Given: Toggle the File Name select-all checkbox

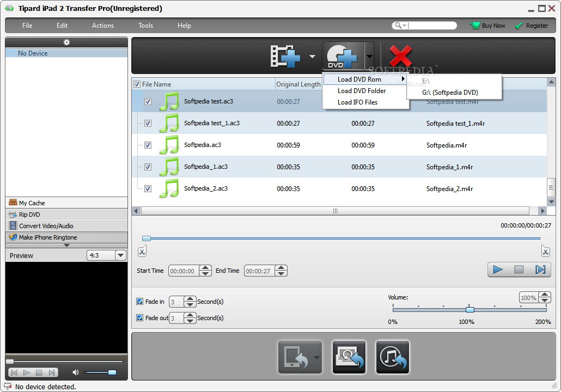Looking at the screenshot, I should tap(137, 84).
